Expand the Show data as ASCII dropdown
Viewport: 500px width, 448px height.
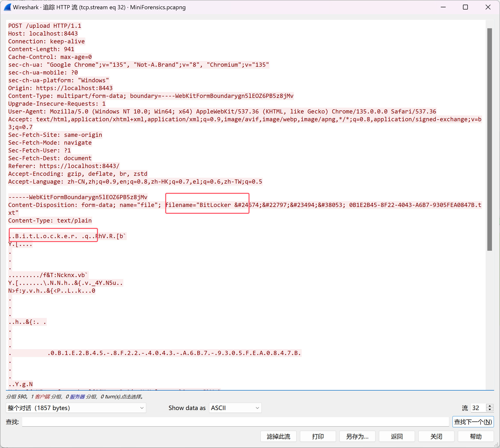tap(235, 408)
